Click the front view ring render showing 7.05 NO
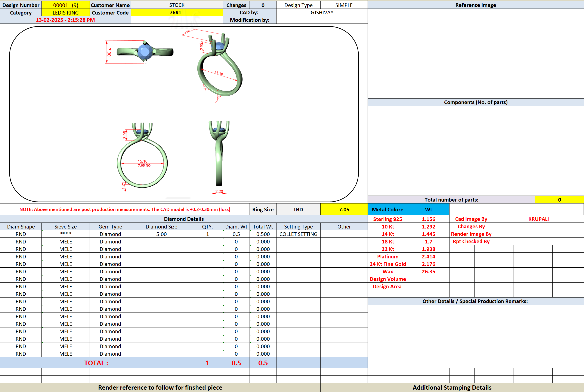The width and height of the screenshot is (584, 392). pos(142,155)
